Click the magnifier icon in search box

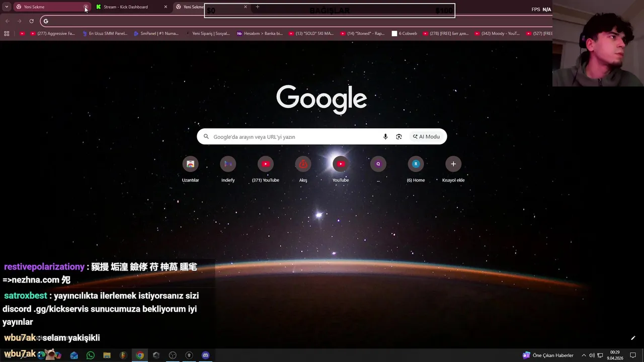[x=206, y=137]
